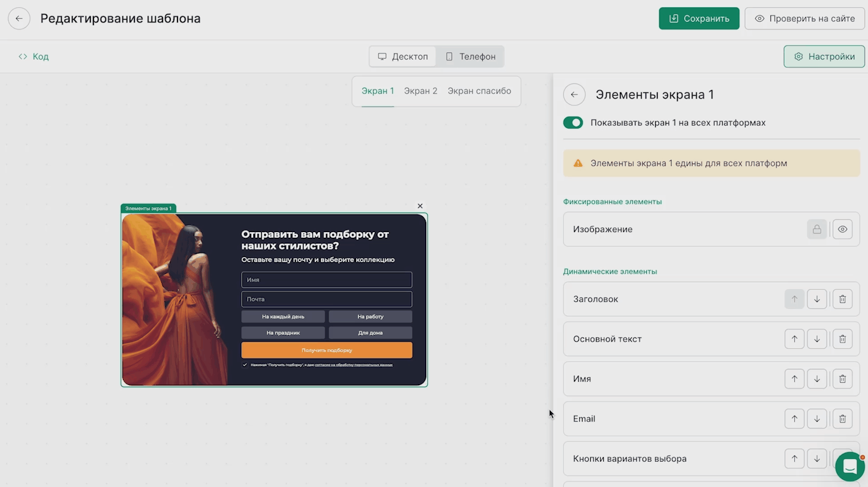Click lock icon on Изображение row
This screenshot has height=487, width=868.
(817, 229)
